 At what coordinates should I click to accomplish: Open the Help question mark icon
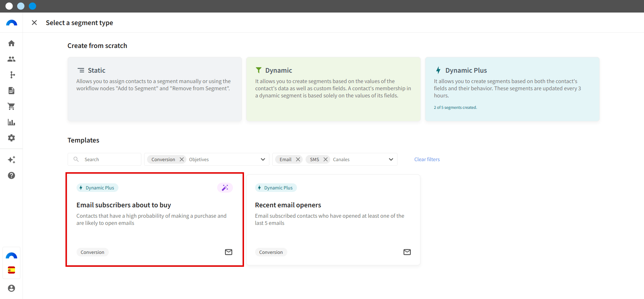[11, 175]
